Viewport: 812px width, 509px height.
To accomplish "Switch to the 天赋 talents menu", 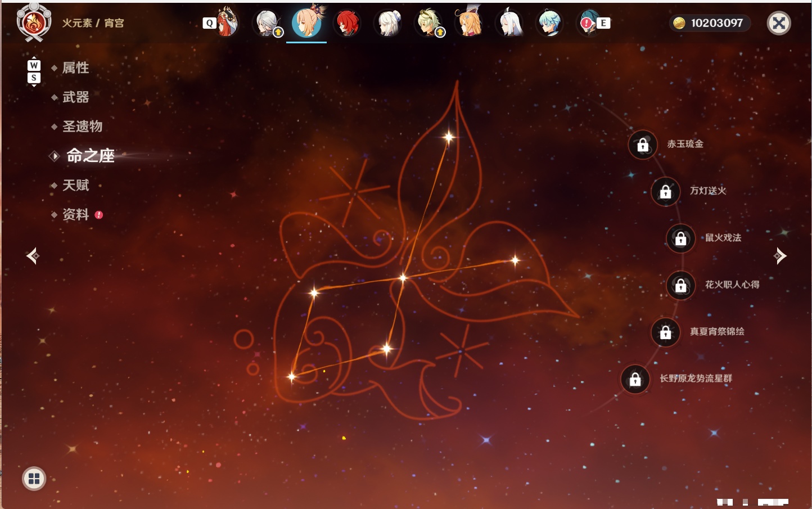I will (x=76, y=185).
